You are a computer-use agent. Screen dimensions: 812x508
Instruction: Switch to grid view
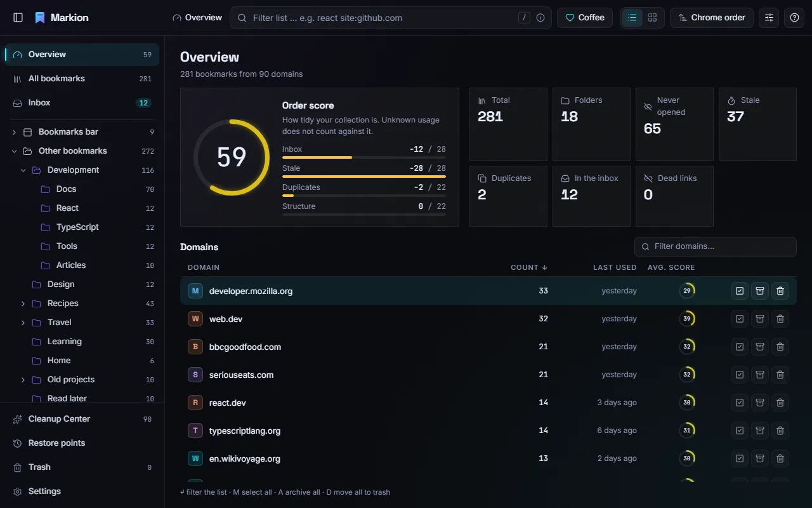click(x=652, y=18)
